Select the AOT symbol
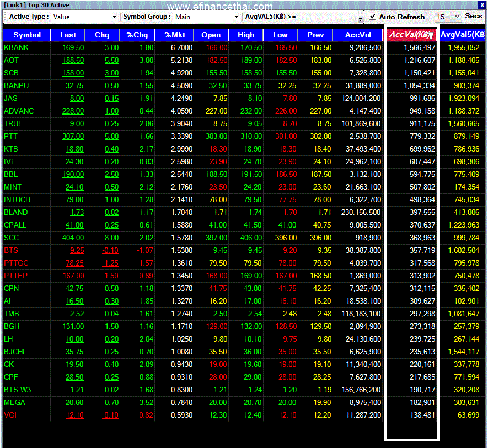Screen dimensions: 488x448 pos(11,61)
